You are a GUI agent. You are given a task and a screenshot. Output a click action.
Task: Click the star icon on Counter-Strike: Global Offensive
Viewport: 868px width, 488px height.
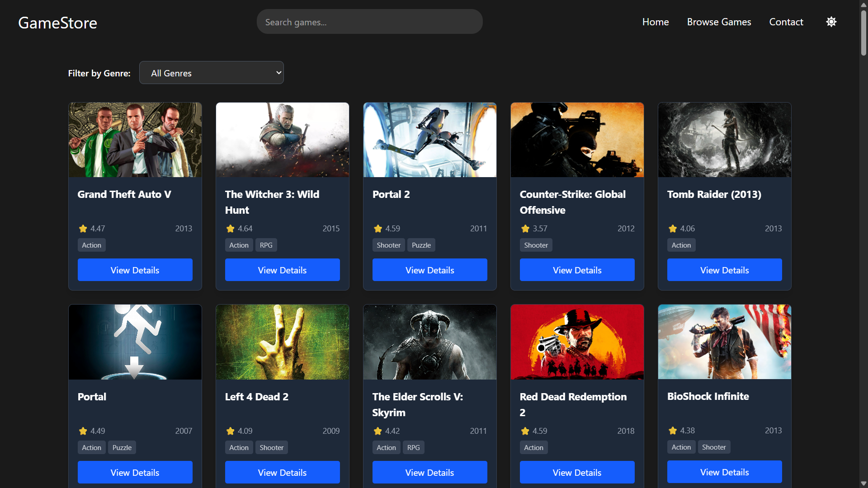pos(525,229)
